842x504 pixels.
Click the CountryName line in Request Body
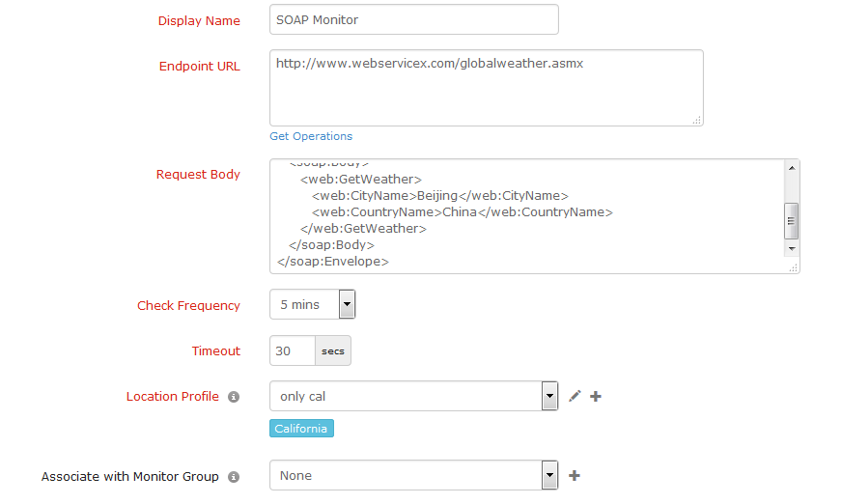[x=463, y=211]
